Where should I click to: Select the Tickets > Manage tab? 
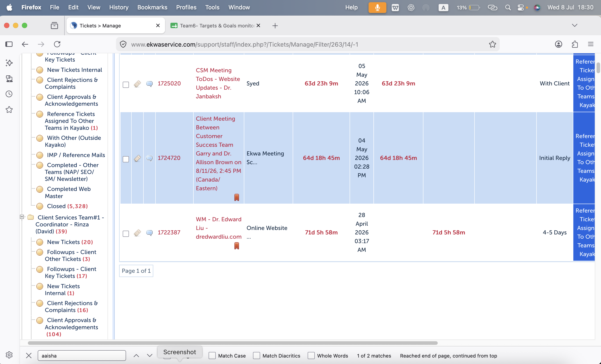(116, 26)
